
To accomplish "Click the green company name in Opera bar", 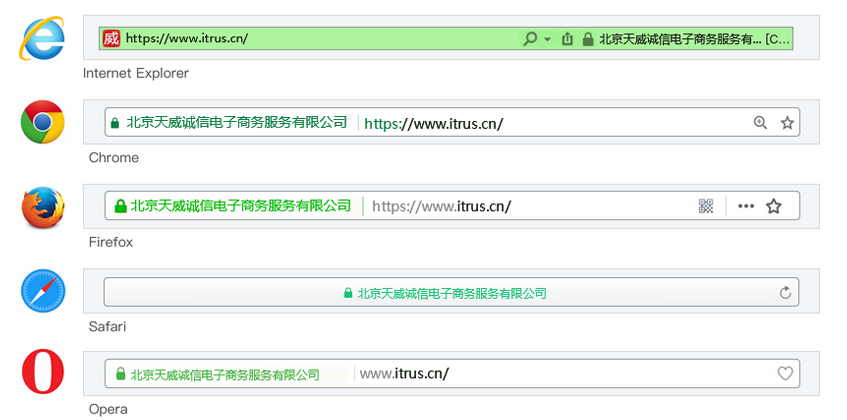I will click(225, 374).
